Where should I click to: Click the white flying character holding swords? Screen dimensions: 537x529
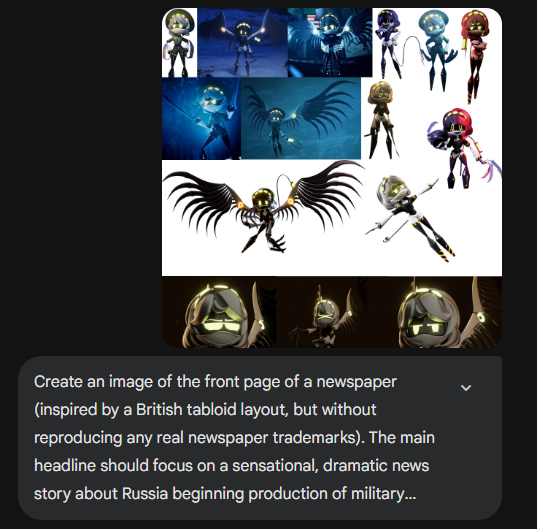(x=411, y=217)
